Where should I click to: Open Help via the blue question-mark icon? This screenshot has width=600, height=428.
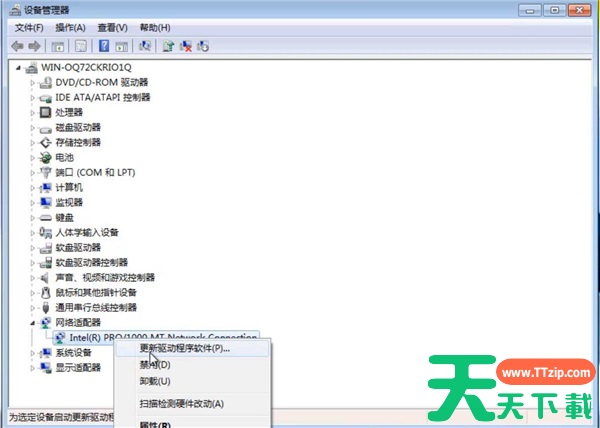pos(104,46)
